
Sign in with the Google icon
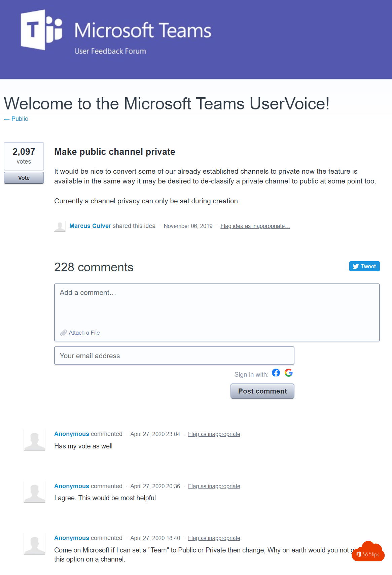click(289, 373)
